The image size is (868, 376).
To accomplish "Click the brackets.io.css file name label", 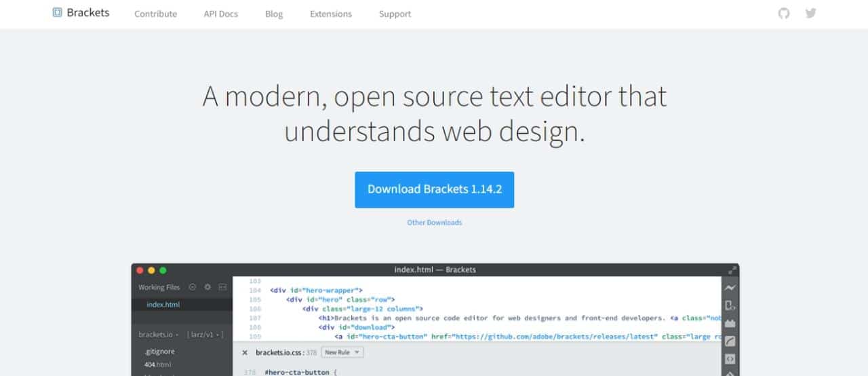I will [x=280, y=352].
